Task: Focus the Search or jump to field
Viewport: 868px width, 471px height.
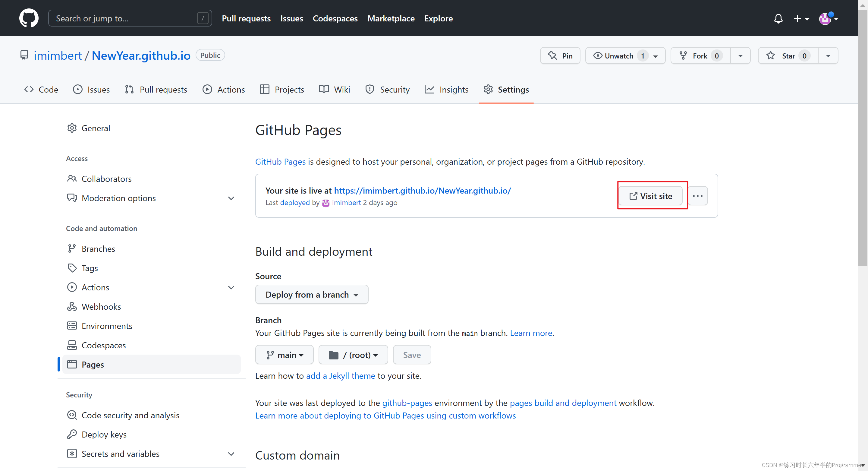Action: tap(125, 18)
